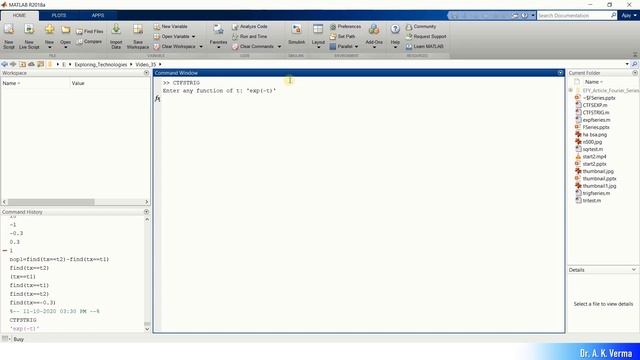
Task: Collapse the Details panel
Action: 634,270
